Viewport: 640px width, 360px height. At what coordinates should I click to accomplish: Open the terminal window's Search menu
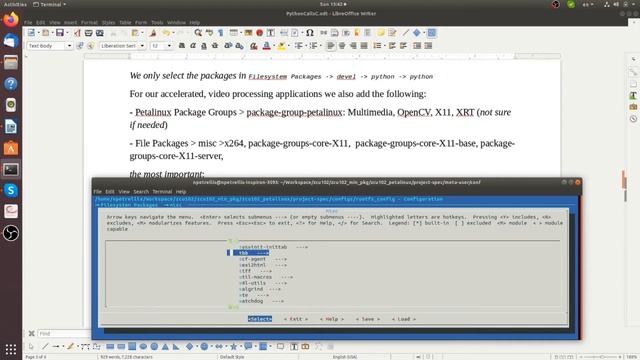[x=141, y=191]
